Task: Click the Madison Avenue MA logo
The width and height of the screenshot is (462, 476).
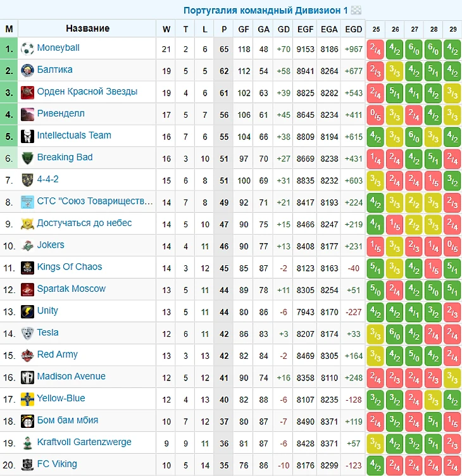Action: tap(27, 377)
